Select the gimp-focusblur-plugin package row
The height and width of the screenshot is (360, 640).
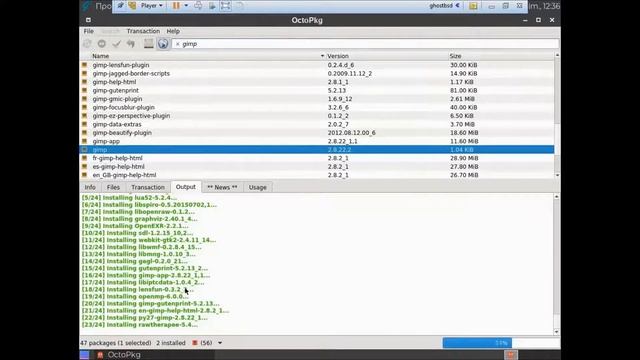317,107
